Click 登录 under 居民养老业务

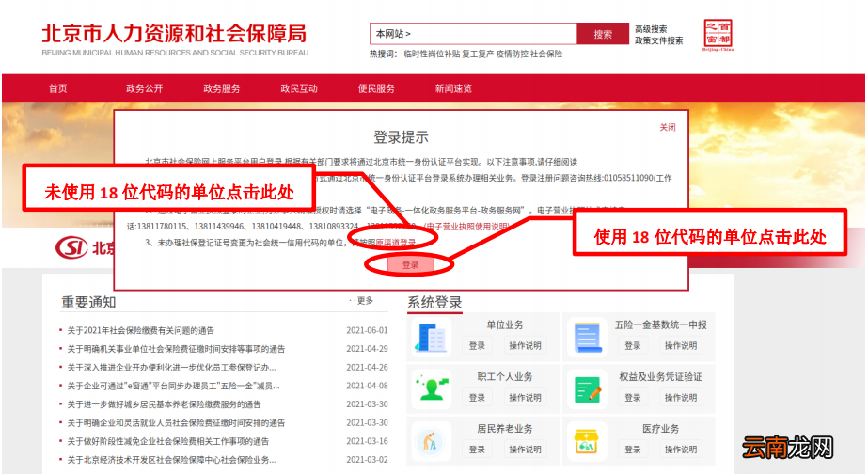[x=477, y=450]
